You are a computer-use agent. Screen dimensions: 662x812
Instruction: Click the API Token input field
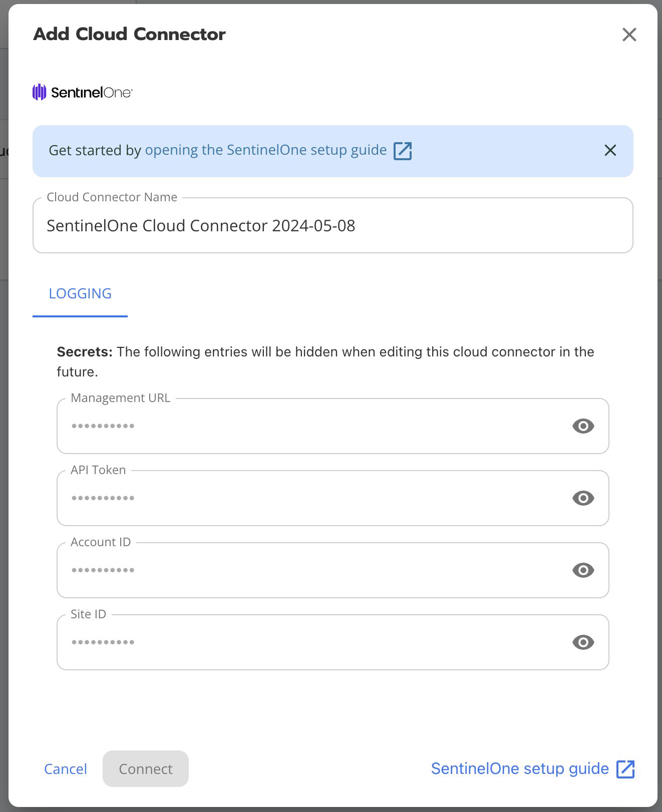coord(333,498)
